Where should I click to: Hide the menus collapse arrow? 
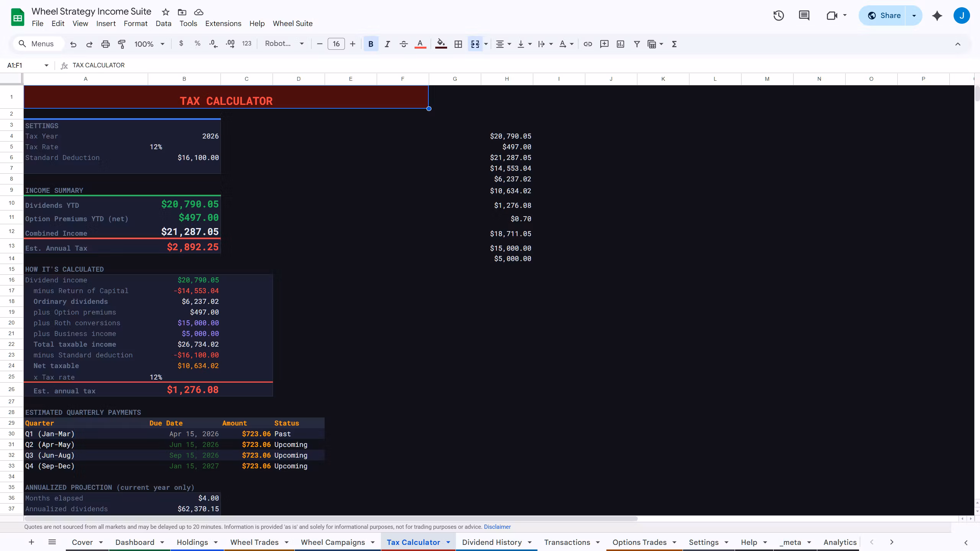point(958,44)
